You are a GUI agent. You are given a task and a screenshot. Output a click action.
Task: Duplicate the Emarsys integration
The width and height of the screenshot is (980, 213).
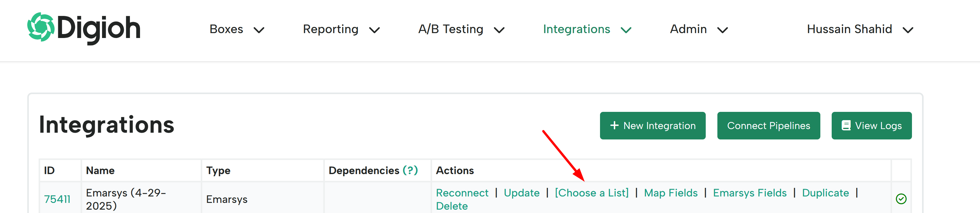(x=825, y=193)
